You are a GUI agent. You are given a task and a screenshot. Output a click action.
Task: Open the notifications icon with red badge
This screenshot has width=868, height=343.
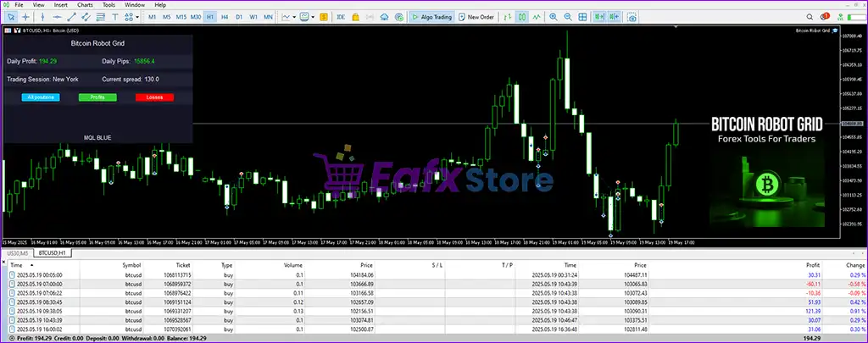point(825,17)
